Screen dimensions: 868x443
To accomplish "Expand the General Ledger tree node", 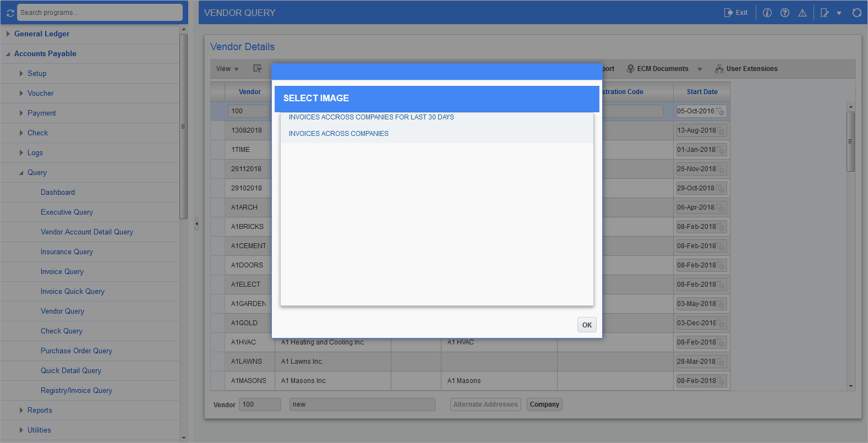I will 8,34.
